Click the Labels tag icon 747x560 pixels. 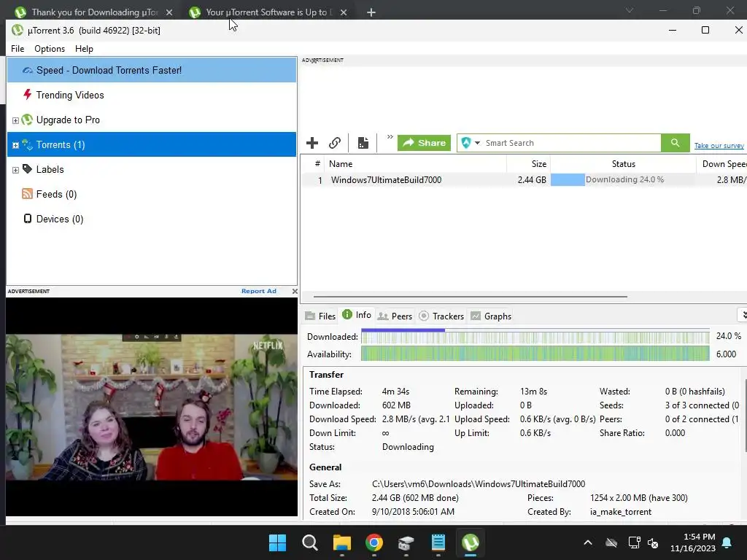[x=28, y=169]
